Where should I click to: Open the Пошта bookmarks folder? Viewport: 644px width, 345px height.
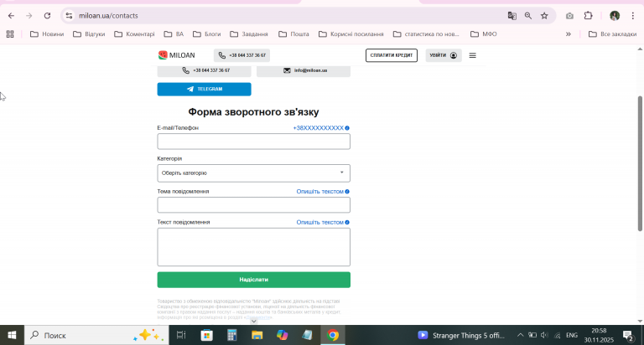293,34
